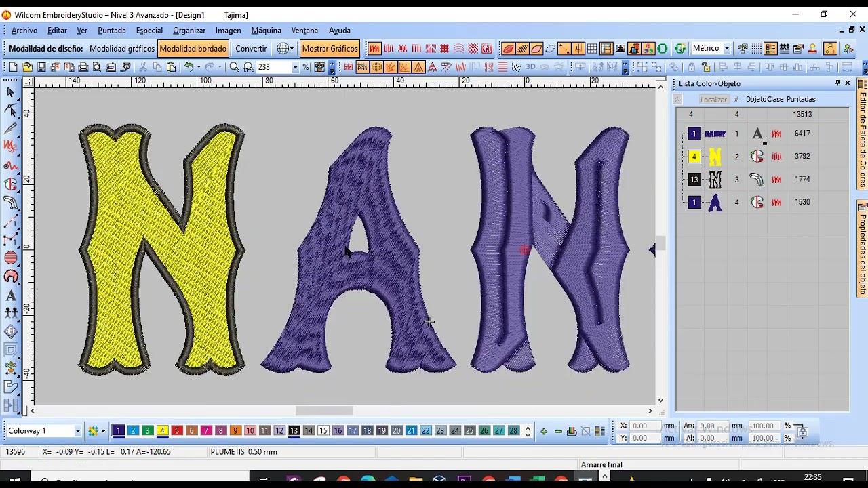This screenshot has width=868, height=488.
Task: Expand the standard toolbar overflow chevron
Action: (332, 68)
